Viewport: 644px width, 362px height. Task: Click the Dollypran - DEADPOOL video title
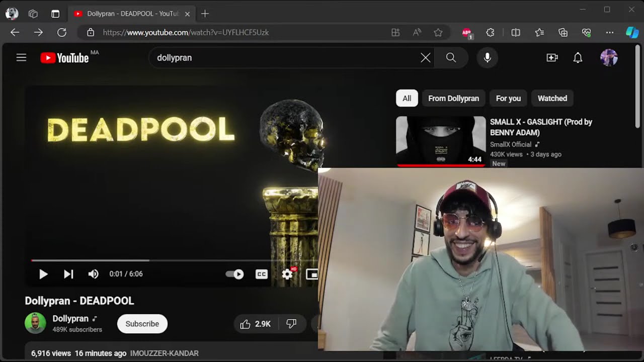pos(79,301)
